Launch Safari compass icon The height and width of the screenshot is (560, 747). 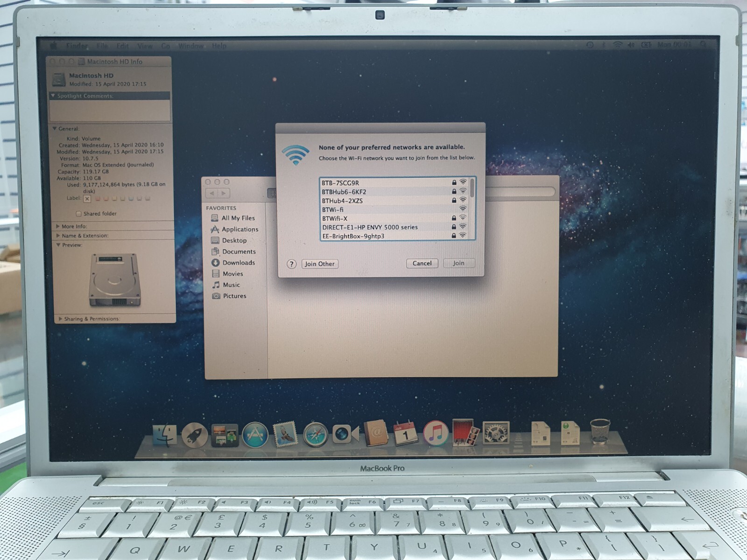(316, 435)
